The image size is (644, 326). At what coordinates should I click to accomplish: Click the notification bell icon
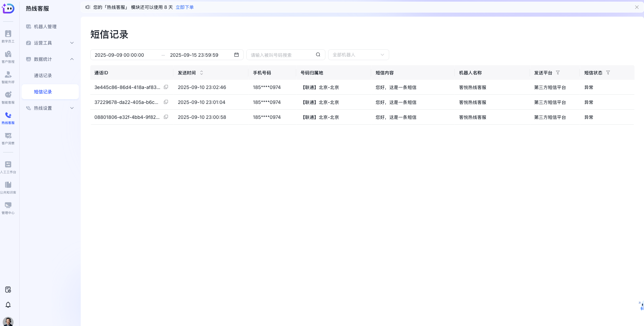point(8,305)
